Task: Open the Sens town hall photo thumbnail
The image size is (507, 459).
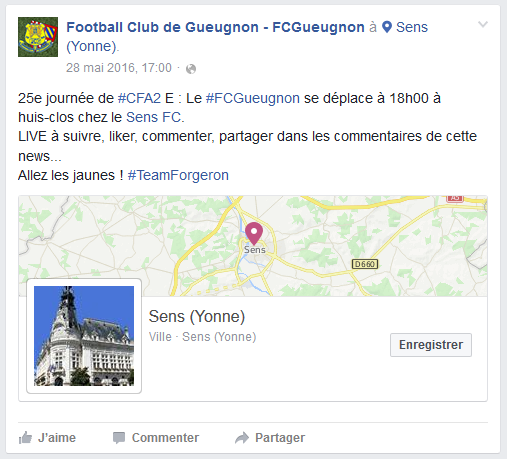Action: point(84,336)
